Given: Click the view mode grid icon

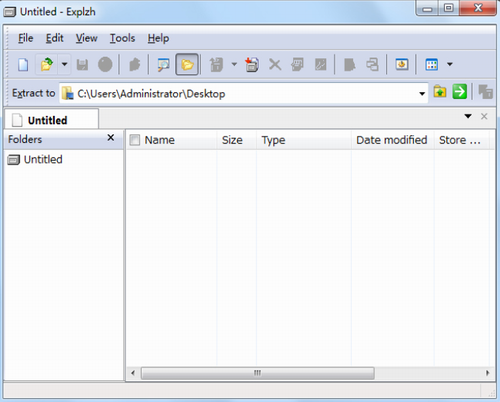Looking at the screenshot, I should click(432, 64).
